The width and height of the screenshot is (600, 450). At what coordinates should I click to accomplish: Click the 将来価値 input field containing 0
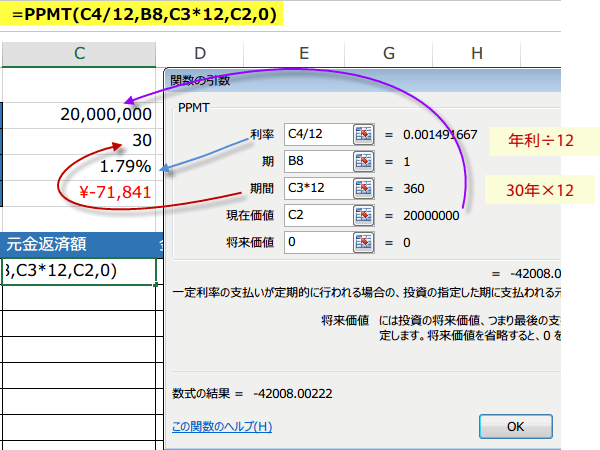coord(318,242)
